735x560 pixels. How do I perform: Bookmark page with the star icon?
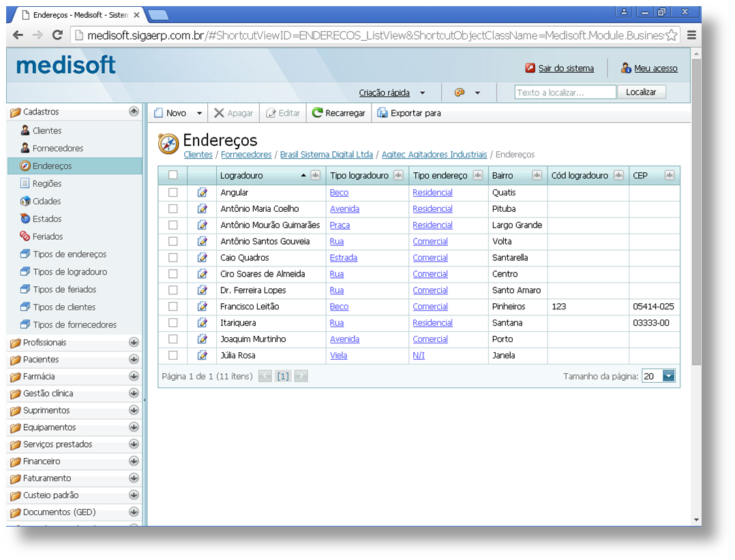coord(672,35)
